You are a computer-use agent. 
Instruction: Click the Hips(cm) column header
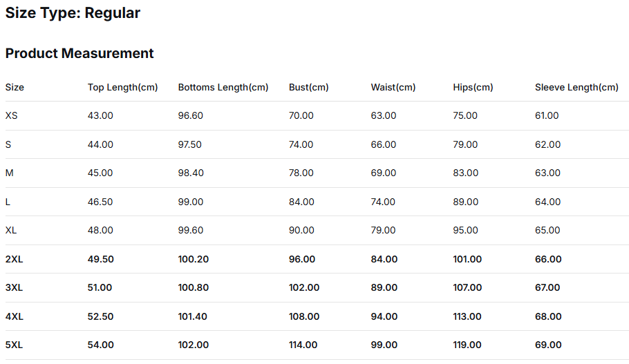(x=473, y=88)
